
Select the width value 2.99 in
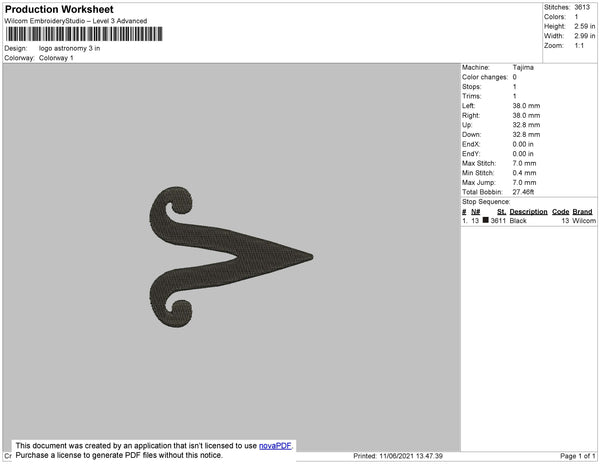[584, 36]
